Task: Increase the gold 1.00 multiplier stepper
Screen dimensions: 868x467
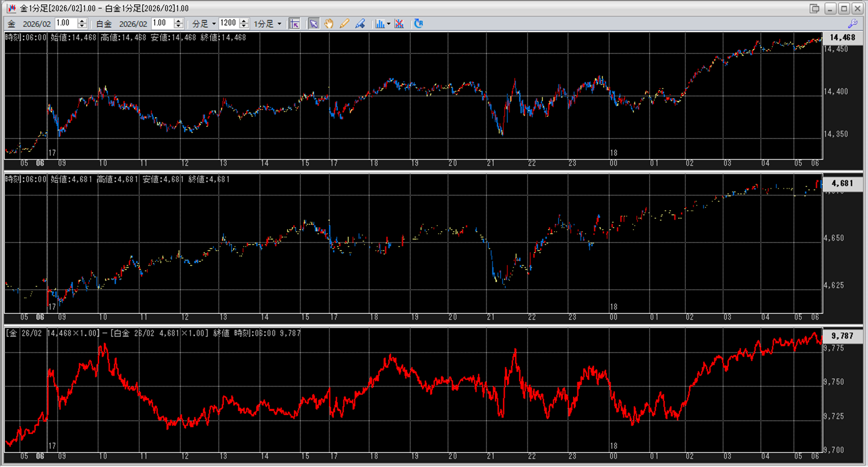Action: (x=82, y=21)
